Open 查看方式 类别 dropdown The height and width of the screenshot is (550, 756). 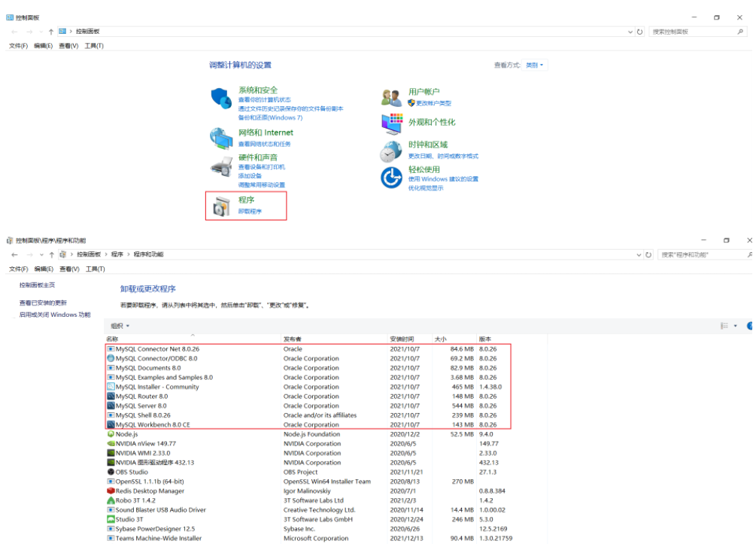(x=535, y=65)
